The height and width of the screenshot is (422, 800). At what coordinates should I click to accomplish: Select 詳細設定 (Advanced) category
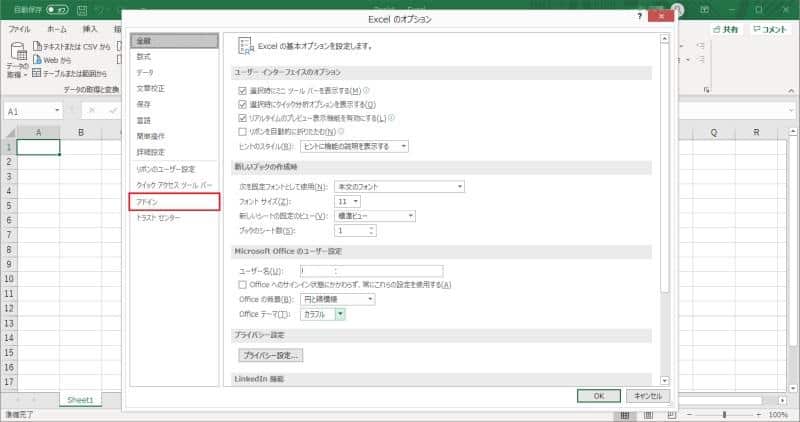point(174,152)
